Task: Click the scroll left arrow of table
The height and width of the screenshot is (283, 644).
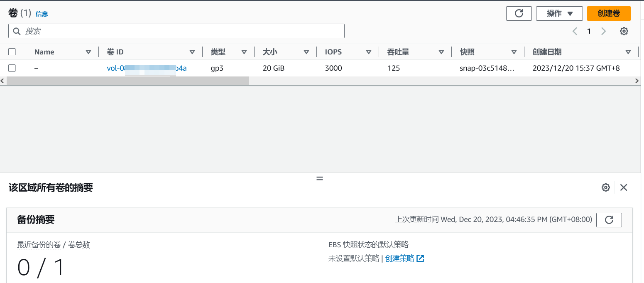Action: pos(2,81)
